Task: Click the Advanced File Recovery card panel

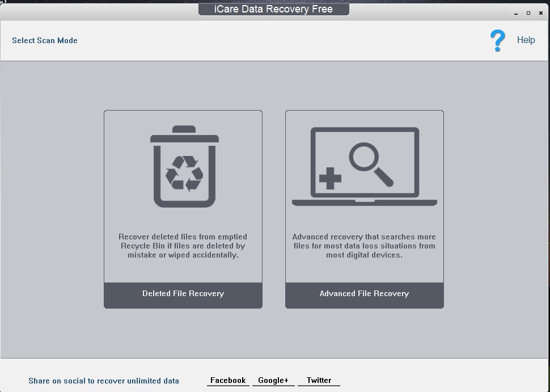Action: tap(364, 209)
